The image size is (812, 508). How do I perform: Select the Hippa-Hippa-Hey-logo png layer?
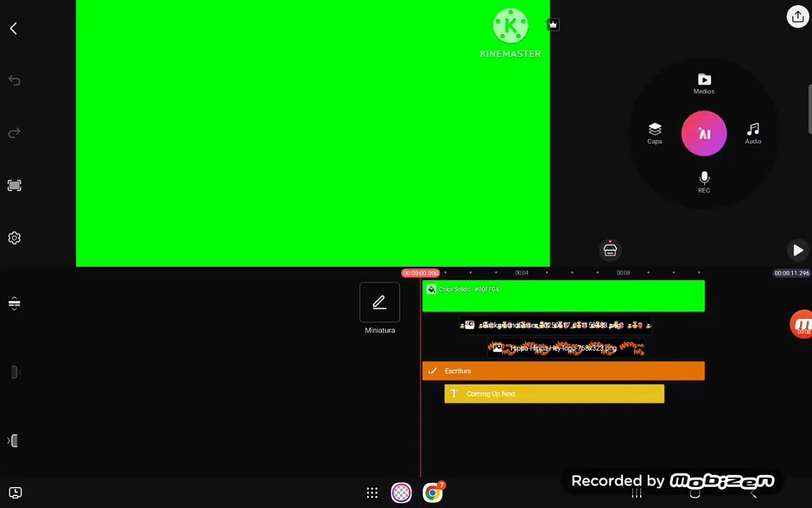[566, 348]
